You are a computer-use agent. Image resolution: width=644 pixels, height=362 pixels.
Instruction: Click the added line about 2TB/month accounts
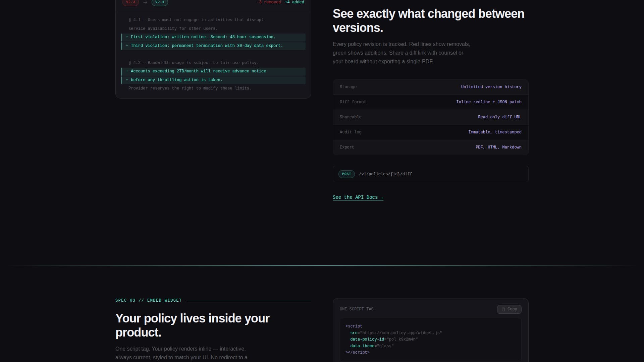[x=198, y=71]
